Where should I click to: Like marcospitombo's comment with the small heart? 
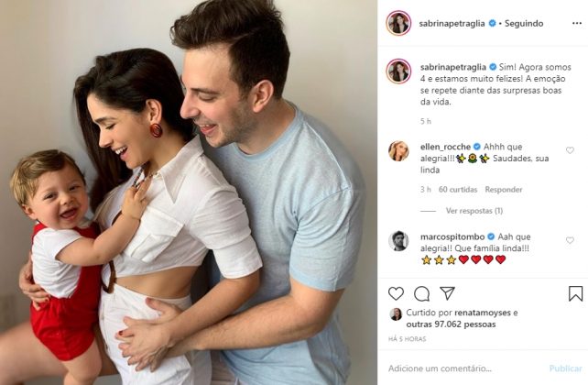570,240
